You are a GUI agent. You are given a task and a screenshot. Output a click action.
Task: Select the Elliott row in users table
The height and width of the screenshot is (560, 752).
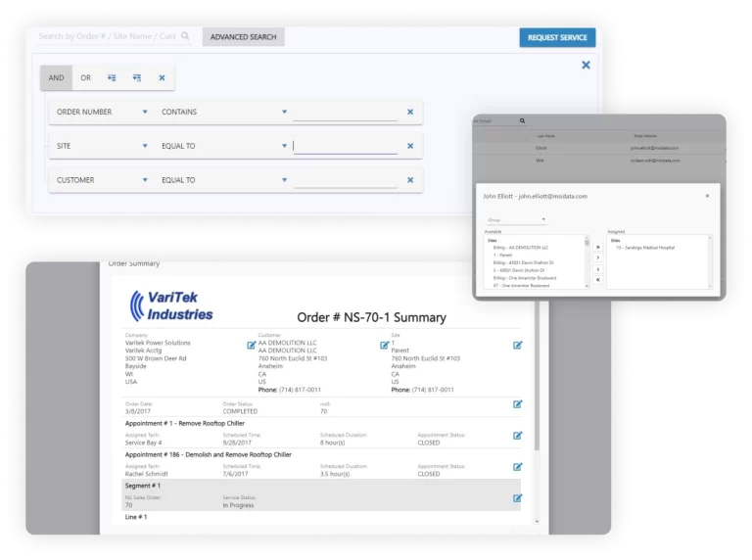click(x=599, y=148)
